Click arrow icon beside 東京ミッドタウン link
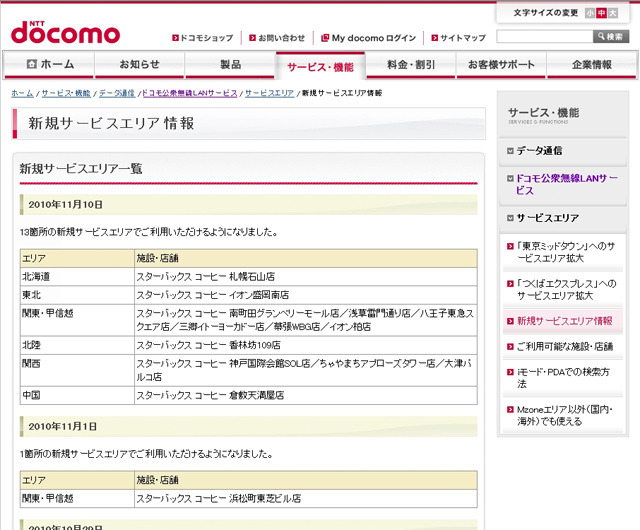640x530 pixels. [510, 246]
